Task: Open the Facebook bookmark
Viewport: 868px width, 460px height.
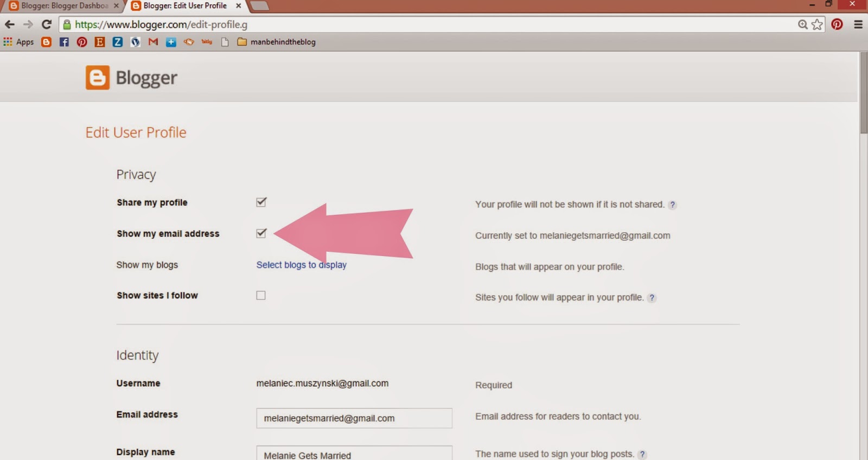Action: (64, 42)
